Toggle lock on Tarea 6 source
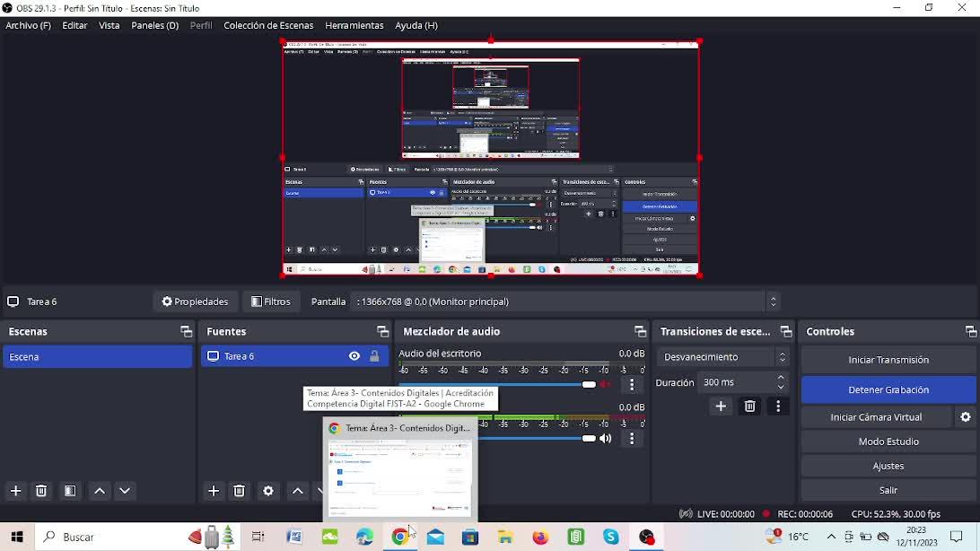 click(x=374, y=356)
